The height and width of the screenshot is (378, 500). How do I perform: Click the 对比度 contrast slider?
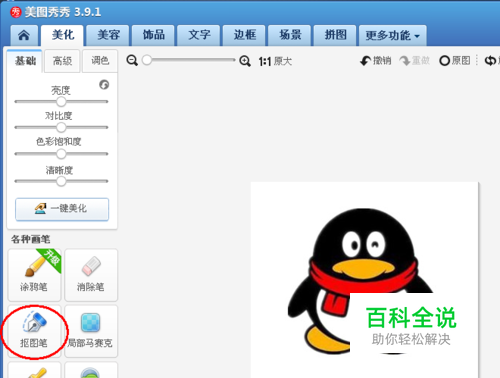(x=61, y=127)
